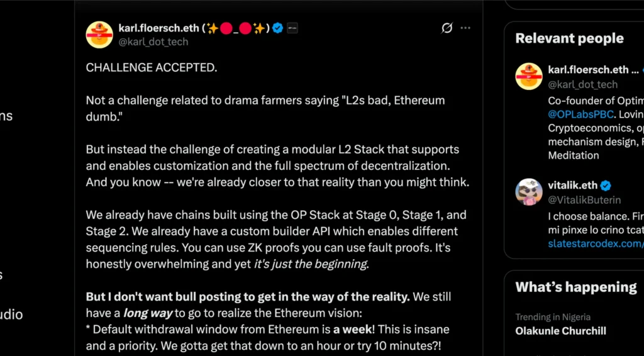Click the "Relevant people" heading
Viewport: 644px width, 356px height.
(569, 38)
